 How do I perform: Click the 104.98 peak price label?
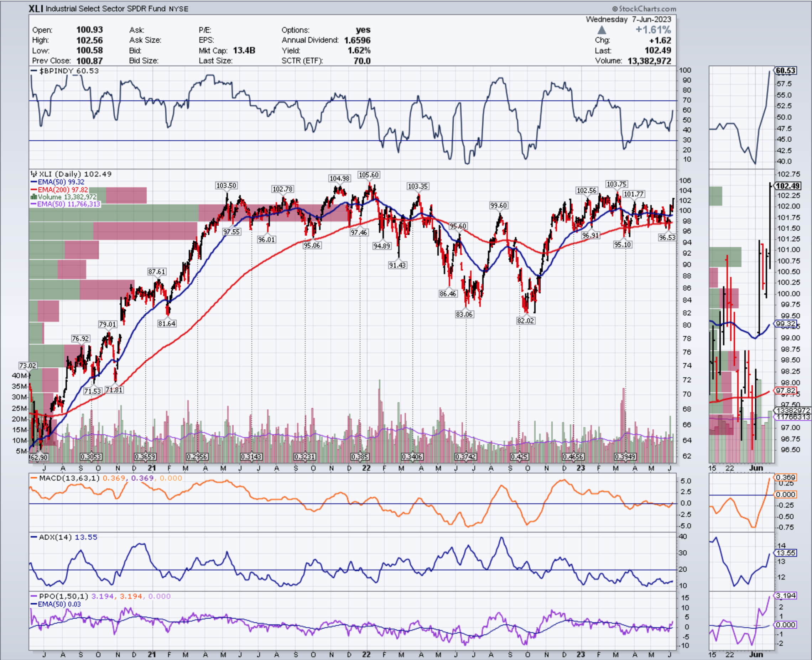(339, 178)
